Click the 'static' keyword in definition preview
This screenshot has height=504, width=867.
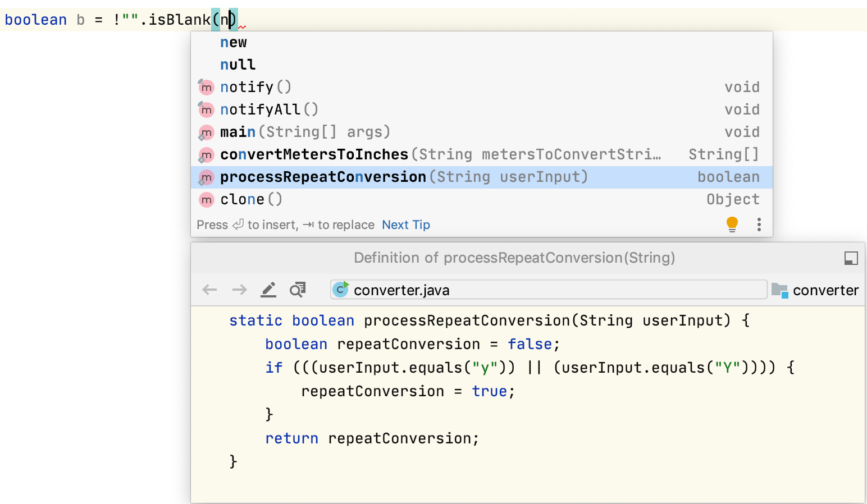255,320
